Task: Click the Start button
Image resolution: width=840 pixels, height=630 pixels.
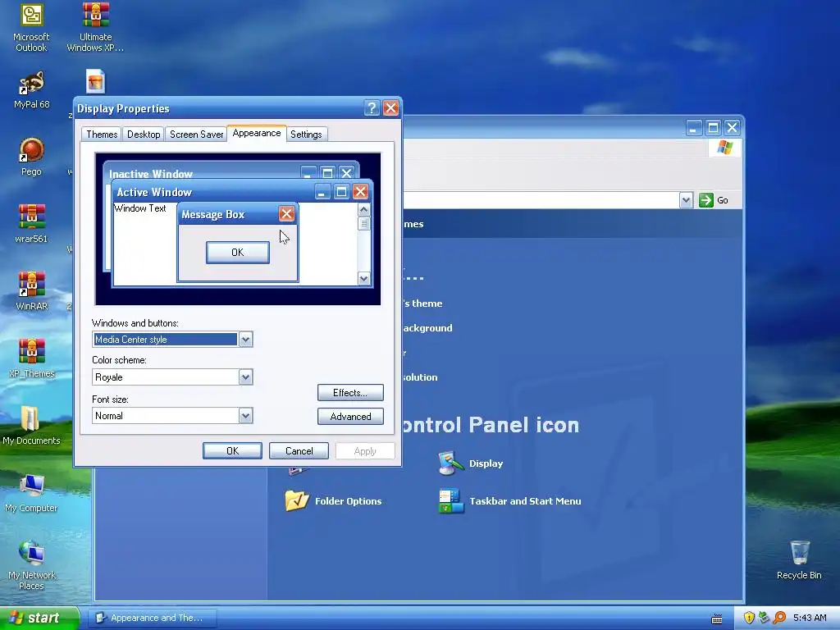Action: (x=39, y=618)
